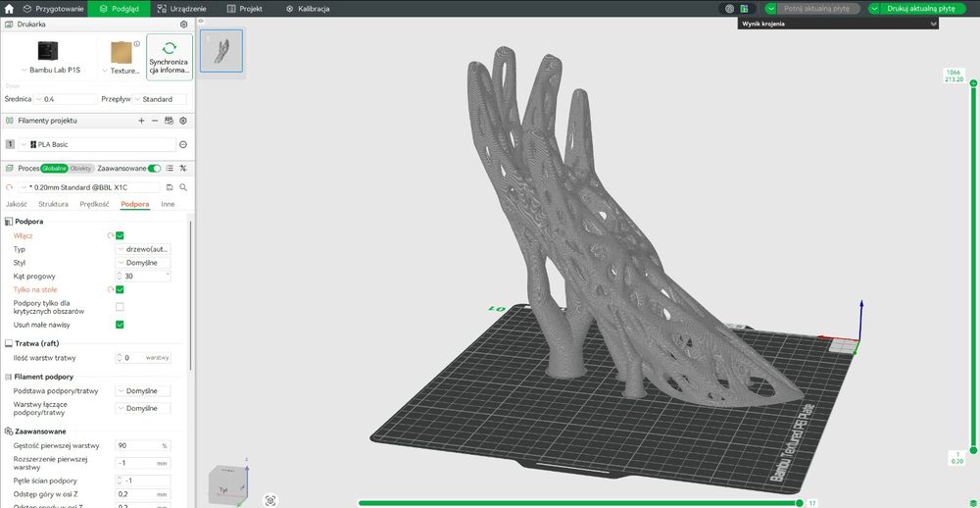
Task: Click Drukuj aktualną płytę button
Action: click(x=919, y=8)
